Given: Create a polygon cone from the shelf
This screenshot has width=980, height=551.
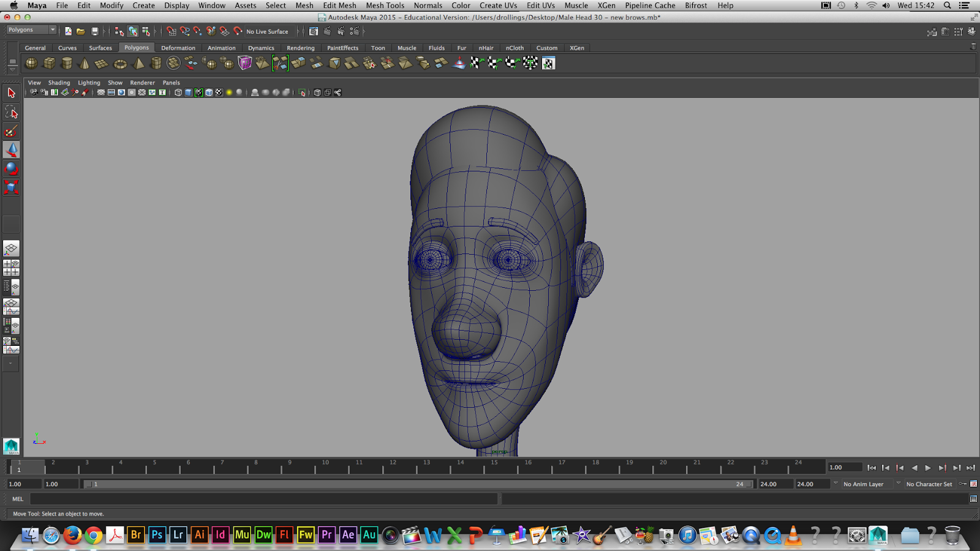Looking at the screenshot, I should [85, 63].
